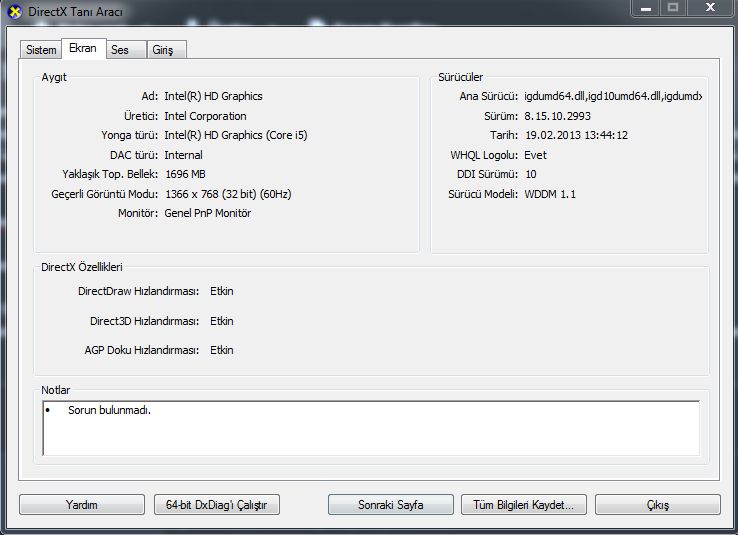Click the 'Ana Sürücü:' label
Viewport: 738px width, 535px height.
[x=489, y=96]
